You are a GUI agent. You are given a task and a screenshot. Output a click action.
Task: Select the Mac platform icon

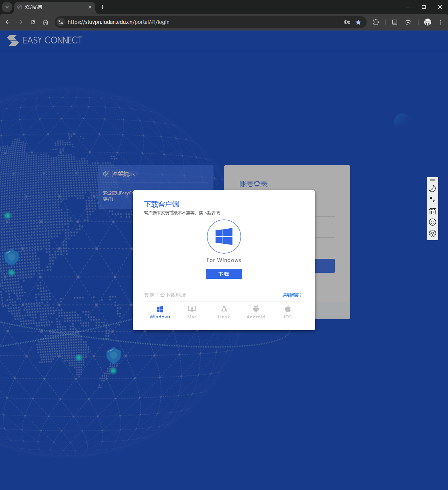[192, 309]
